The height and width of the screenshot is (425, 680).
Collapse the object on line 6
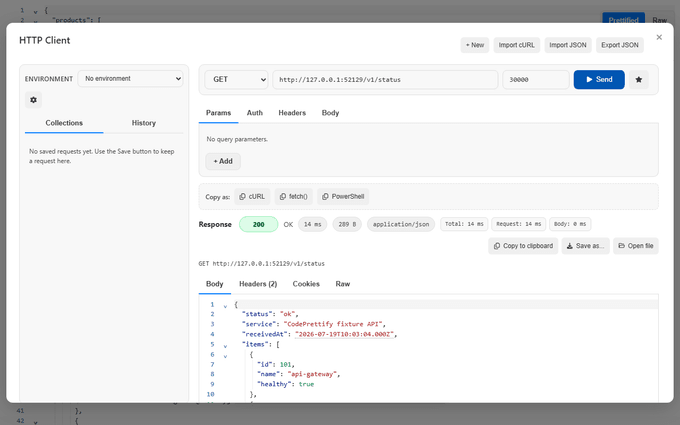point(225,356)
